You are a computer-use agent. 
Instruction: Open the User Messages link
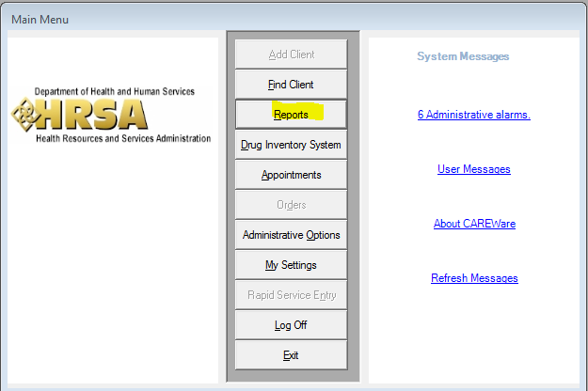pyautogui.click(x=474, y=169)
